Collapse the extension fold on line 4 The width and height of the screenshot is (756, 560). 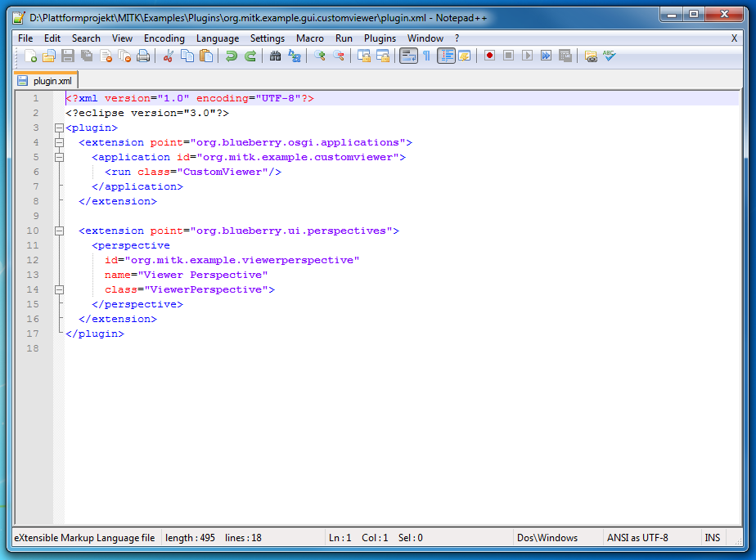[59, 142]
